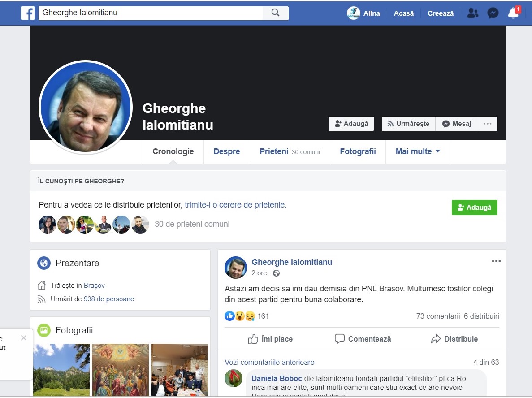Close the small popup on left edge
532x398 pixels.
[24, 338]
